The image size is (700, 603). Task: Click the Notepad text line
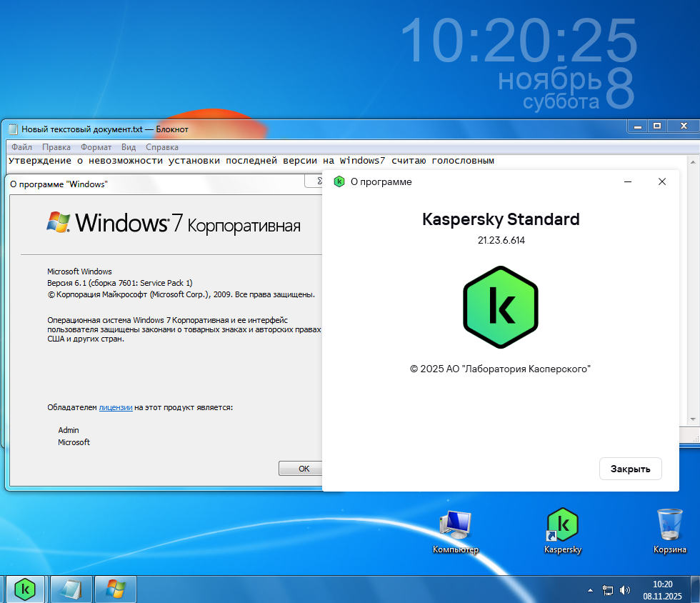[251, 160]
